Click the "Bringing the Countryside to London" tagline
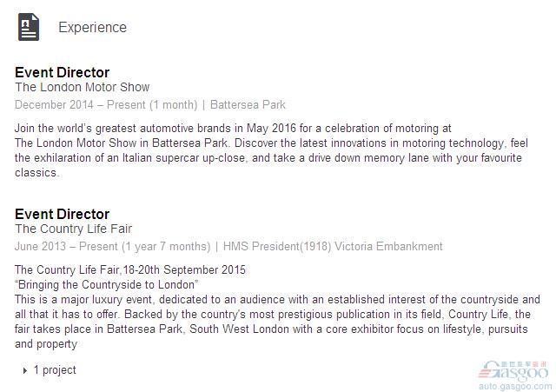The height and width of the screenshot is (392, 556). (106, 284)
